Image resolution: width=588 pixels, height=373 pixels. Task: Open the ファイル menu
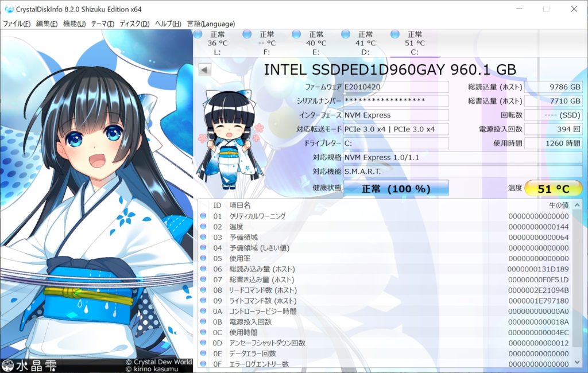(16, 24)
